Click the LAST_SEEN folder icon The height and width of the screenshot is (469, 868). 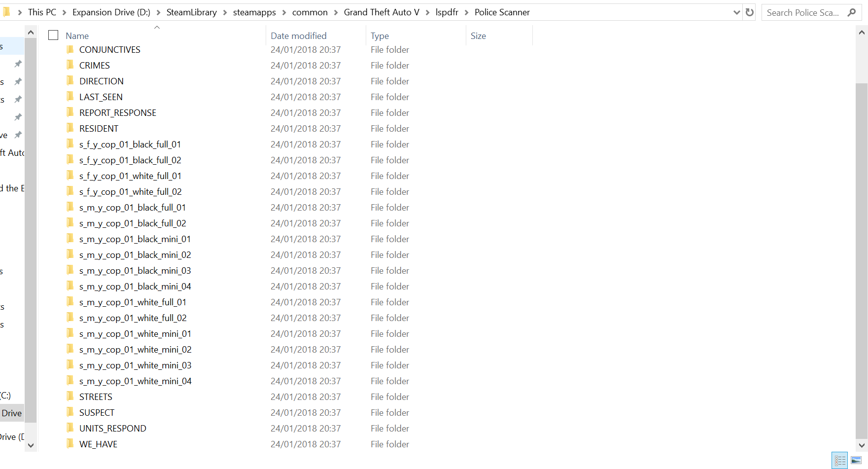[x=70, y=97]
